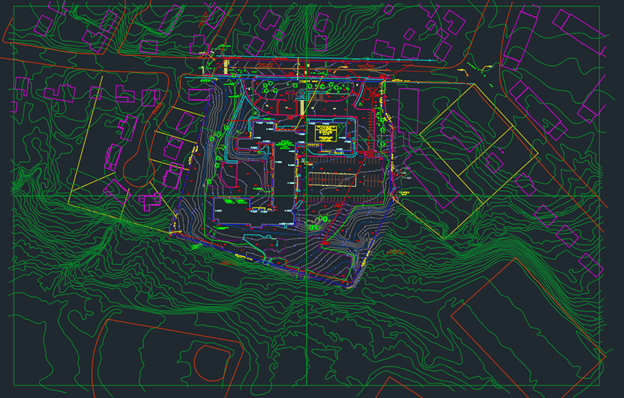
Task: Click the yellow bar at the building's front entry
Action: point(302,107)
